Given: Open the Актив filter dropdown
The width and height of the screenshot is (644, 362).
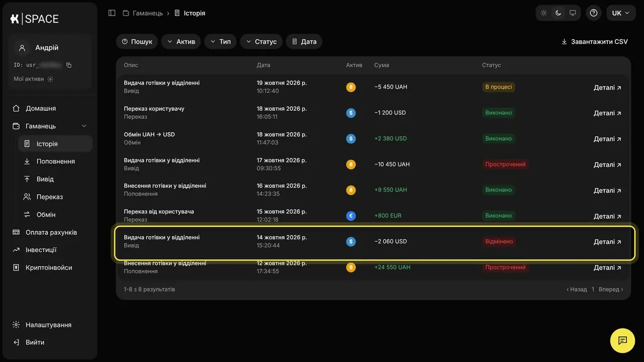Looking at the screenshot, I should point(181,42).
